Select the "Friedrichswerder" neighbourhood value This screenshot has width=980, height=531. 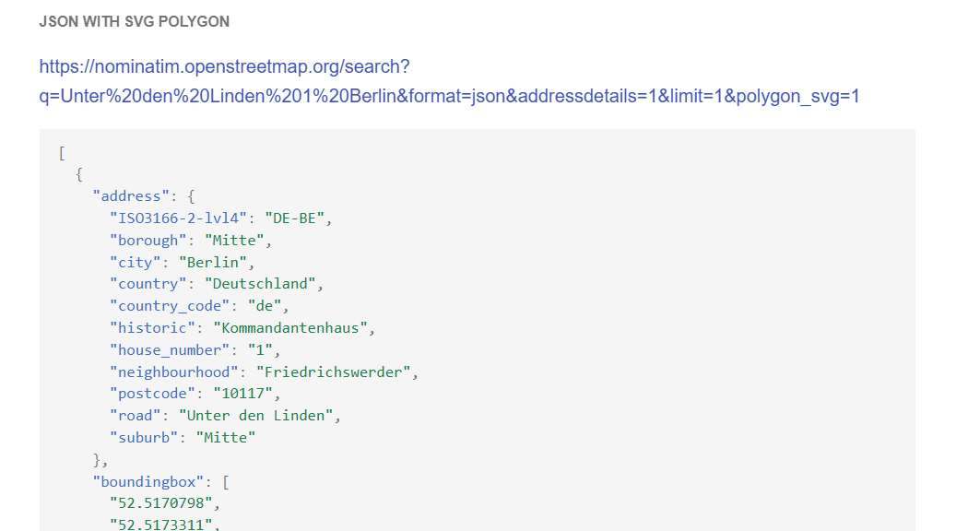336,372
